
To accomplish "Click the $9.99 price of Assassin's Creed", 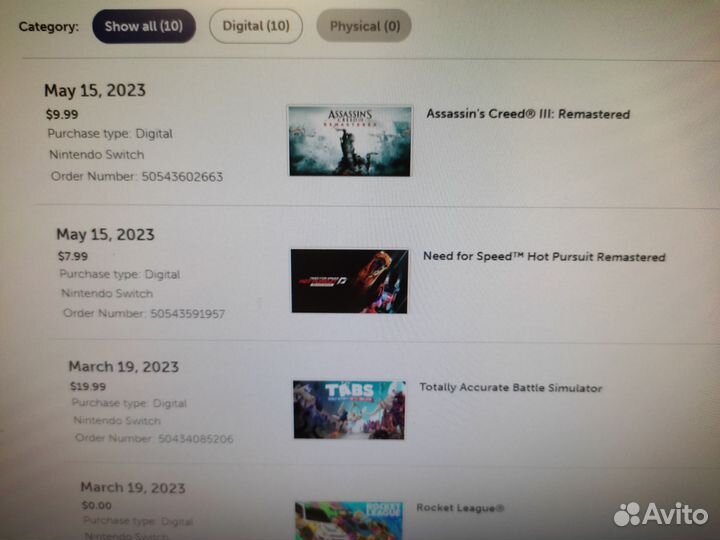I will click(61, 113).
